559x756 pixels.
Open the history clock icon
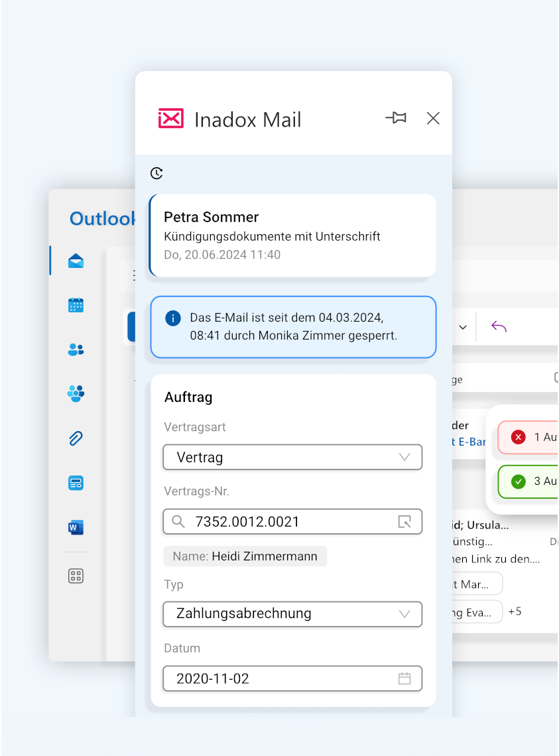[x=156, y=173]
